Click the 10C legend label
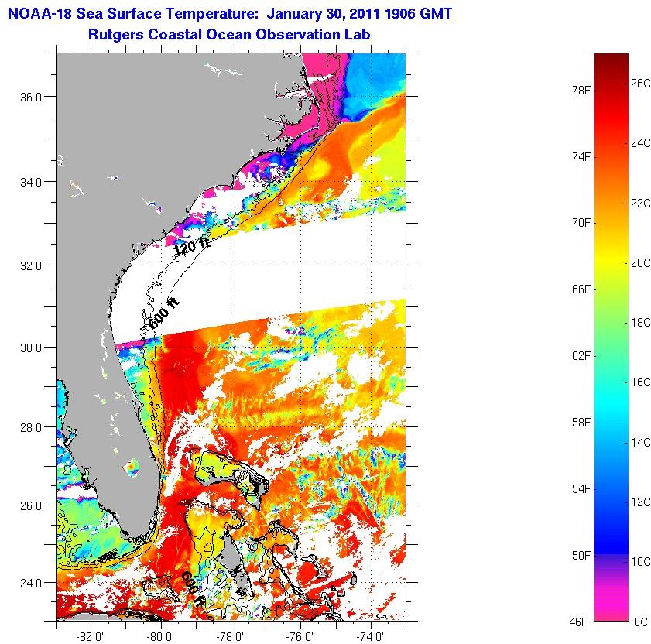Viewport: 651px width, 644px height. point(641,562)
